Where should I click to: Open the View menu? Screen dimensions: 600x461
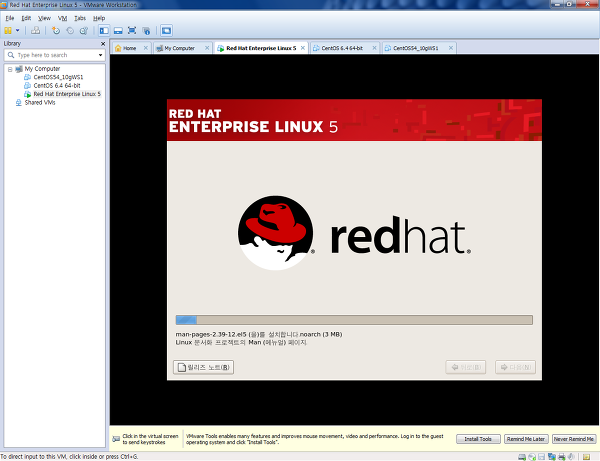44,18
